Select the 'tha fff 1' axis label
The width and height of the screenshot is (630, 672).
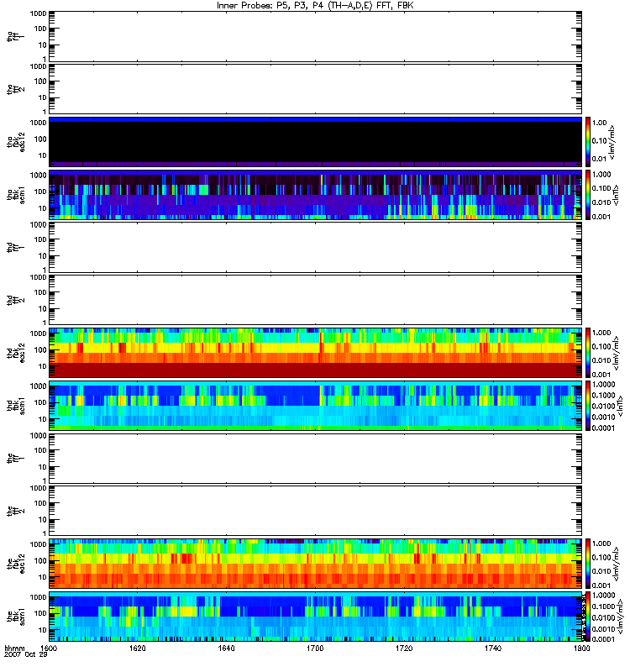[15, 36]
